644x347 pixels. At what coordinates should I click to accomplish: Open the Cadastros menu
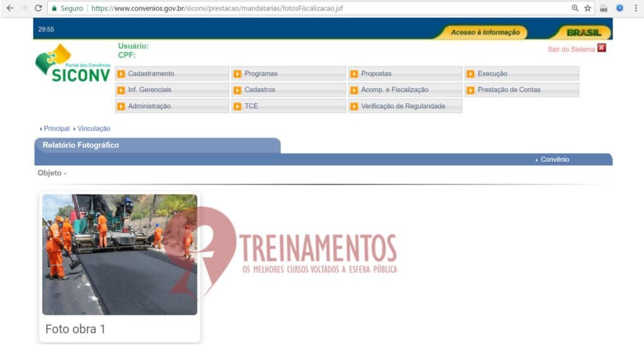(289, 89)
